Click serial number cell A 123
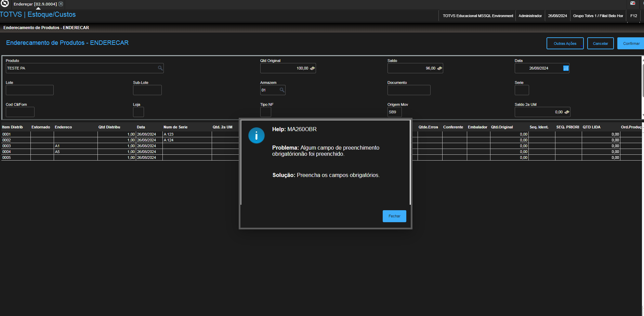Image resolution: width=644 pixels, height=316 pixels. coord(187,134)
